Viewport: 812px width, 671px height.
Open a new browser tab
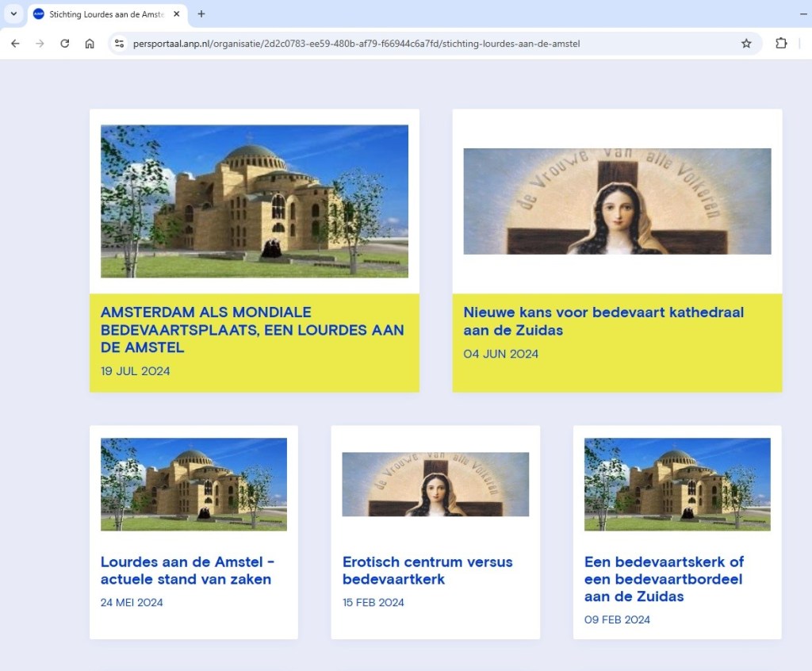point(201,14)
